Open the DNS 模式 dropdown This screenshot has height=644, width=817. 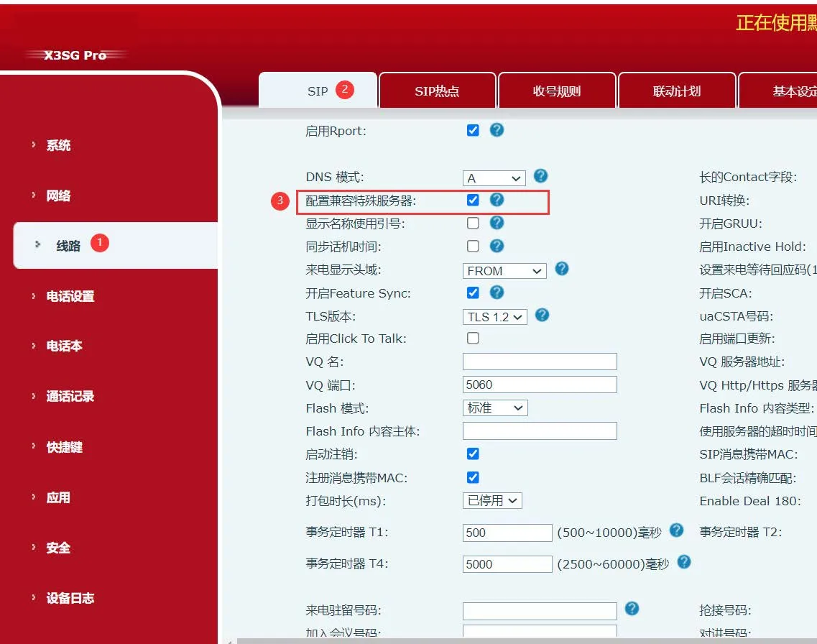tap(494, 177)
